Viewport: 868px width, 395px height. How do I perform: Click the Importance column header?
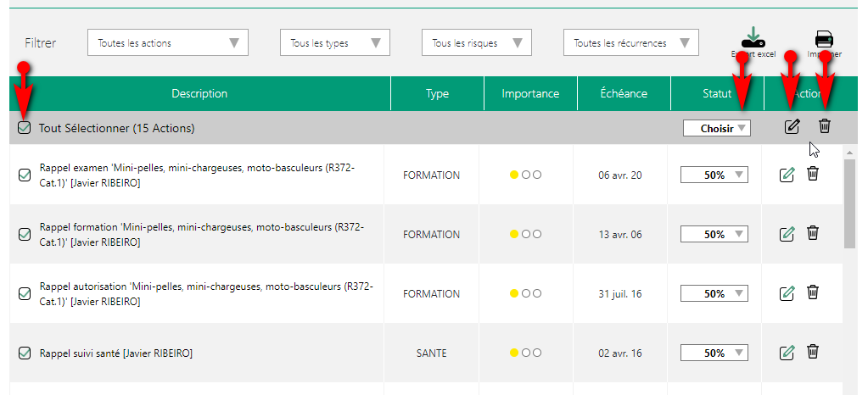pos(530,94)
